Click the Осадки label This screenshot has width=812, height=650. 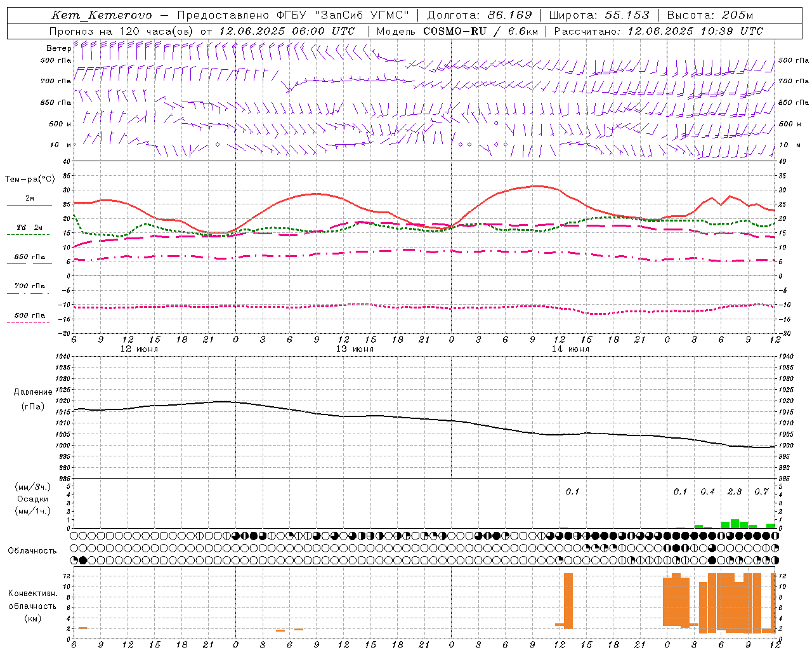tap(33, 499)
